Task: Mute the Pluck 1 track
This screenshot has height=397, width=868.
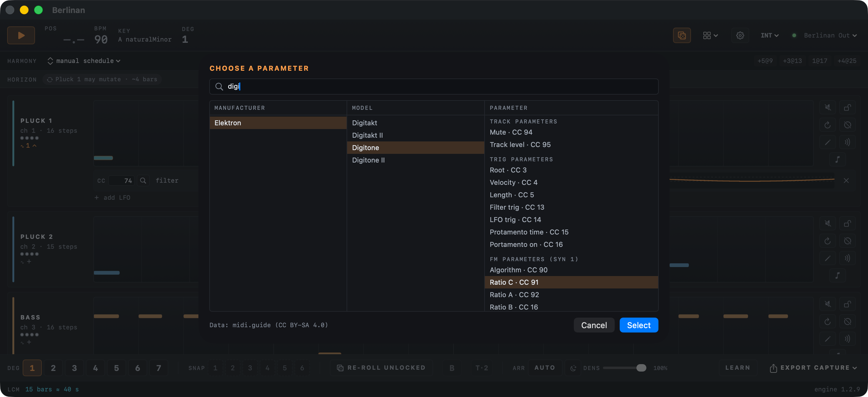Action: 828,107
